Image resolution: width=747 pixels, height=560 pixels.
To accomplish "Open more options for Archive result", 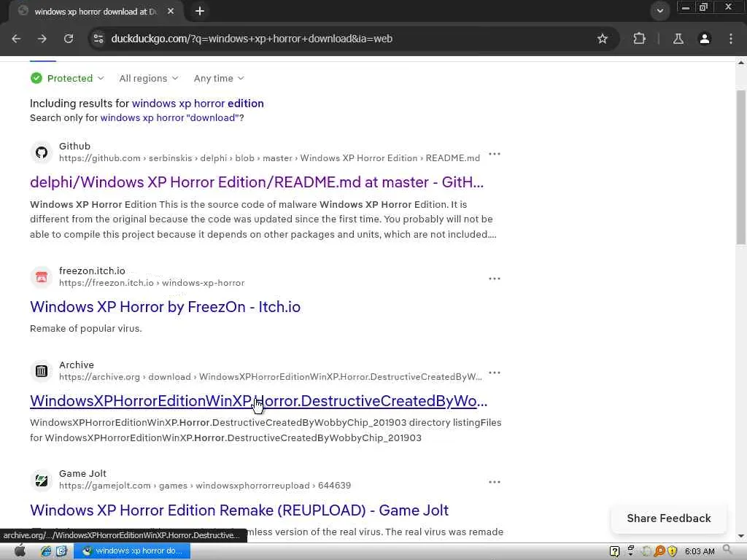I will (x=495, y=373).
